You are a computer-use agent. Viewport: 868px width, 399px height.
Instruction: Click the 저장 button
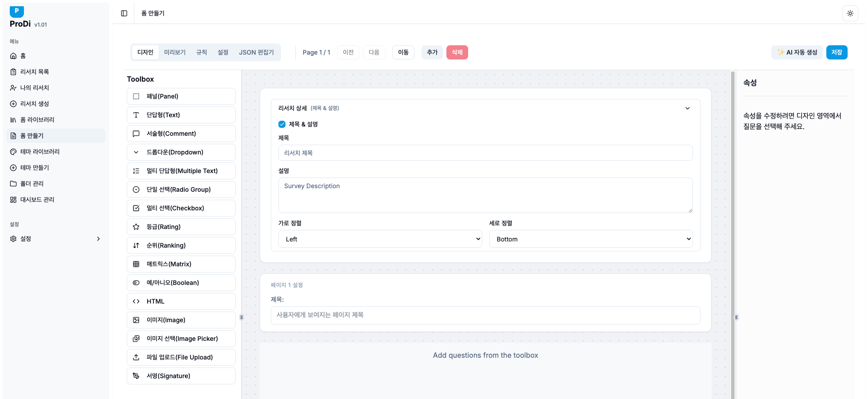point(836,52)
